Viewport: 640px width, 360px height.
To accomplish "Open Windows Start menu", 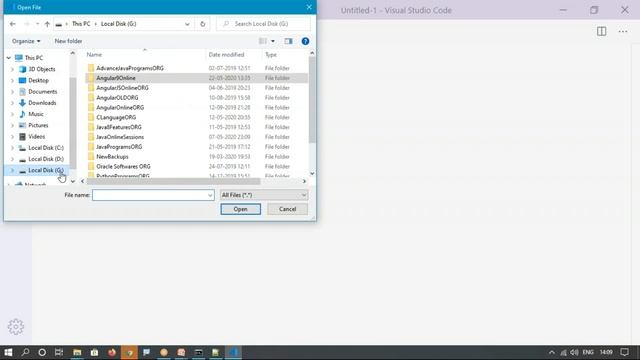I will (8, 352).
